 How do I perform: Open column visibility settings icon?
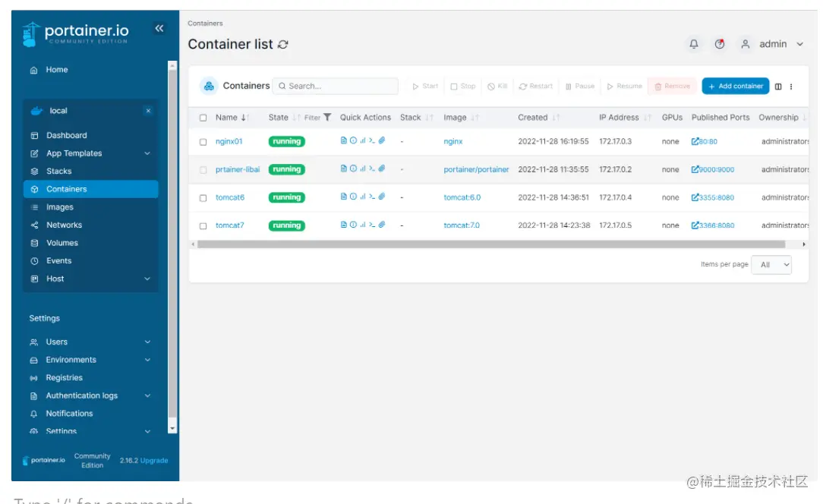click(778, 87)
